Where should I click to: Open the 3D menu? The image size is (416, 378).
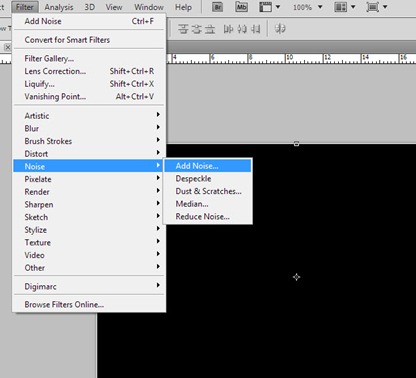89,7
